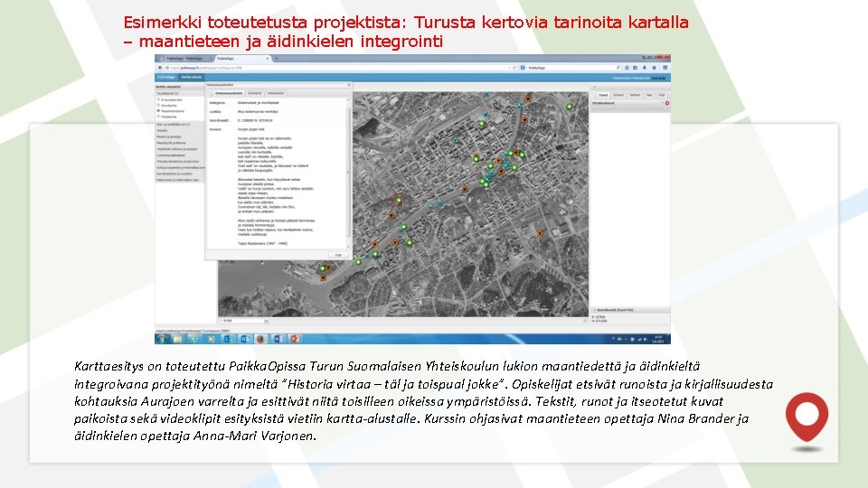868x488 pixels.
Task: Open the 'Selitteet' tab in the right panel
Action: (635, 95)
